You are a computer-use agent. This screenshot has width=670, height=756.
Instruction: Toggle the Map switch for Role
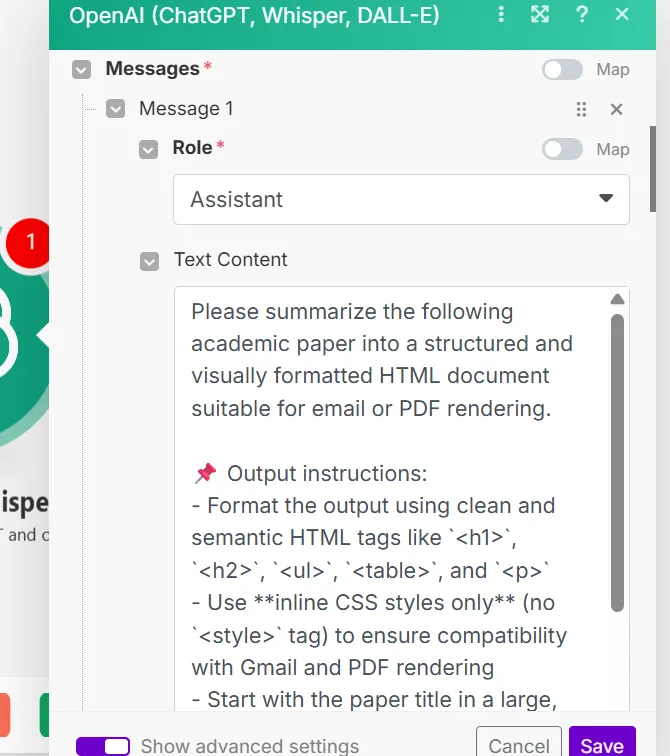tap(562, 149)
